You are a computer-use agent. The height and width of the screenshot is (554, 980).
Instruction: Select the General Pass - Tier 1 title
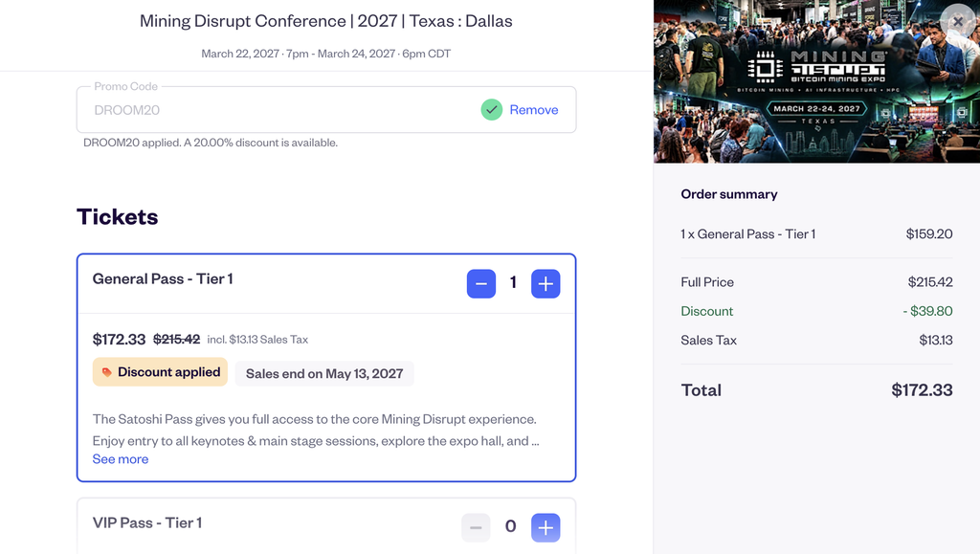(163, 278)
